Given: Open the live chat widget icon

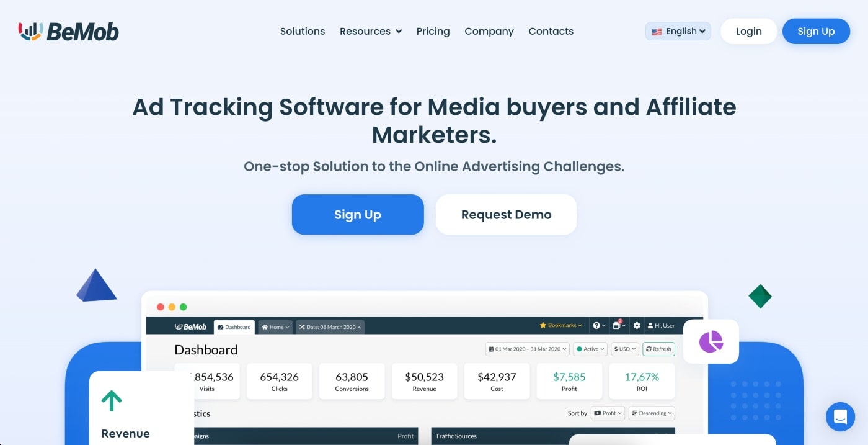Looking at the screenshot, I should pos(840,416).
